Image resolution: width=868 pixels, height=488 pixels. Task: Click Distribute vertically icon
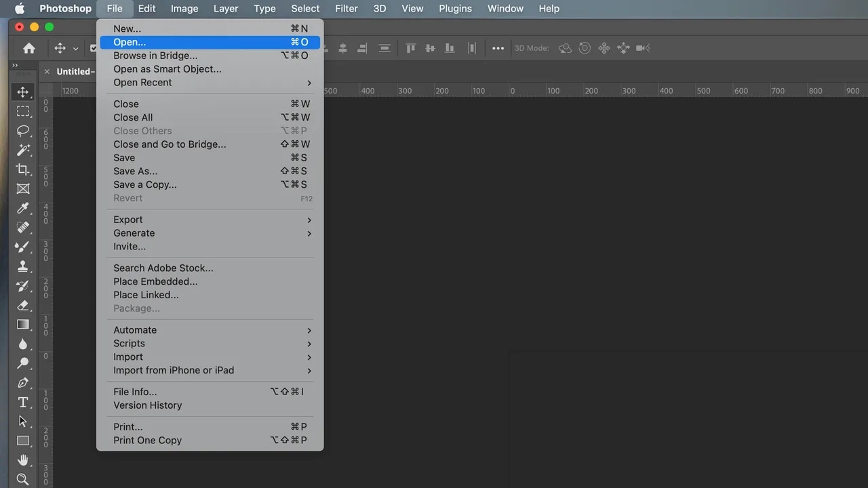coord(384,48)
